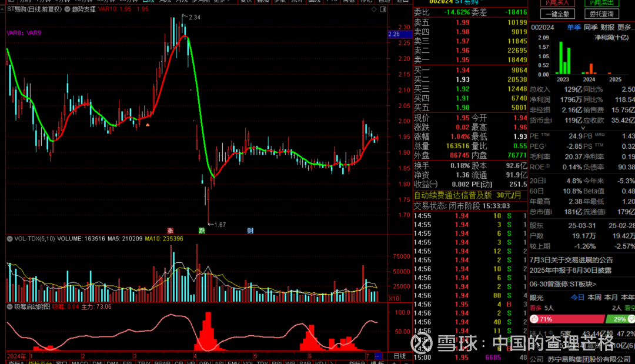Open the indicator dropdown beside ST易购 title
635x364 pixels.
pyautogui.click(x=67, y=9)
